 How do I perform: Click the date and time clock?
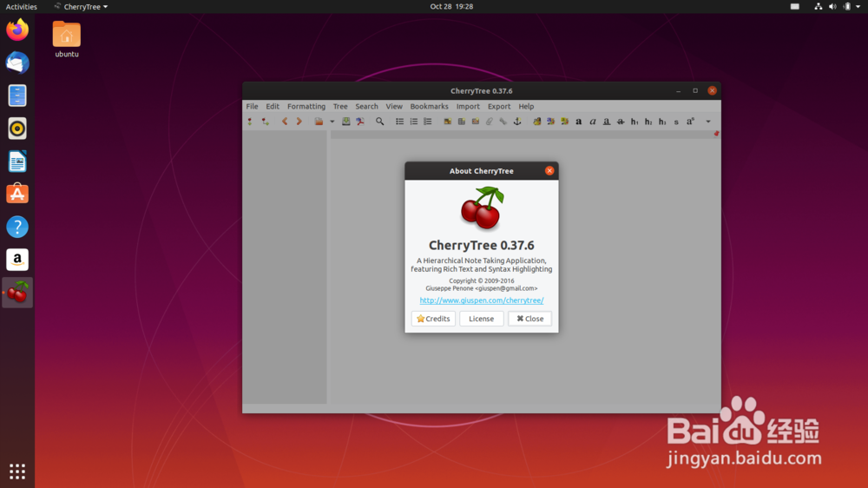pyautogui.click(x=451, y=7)
